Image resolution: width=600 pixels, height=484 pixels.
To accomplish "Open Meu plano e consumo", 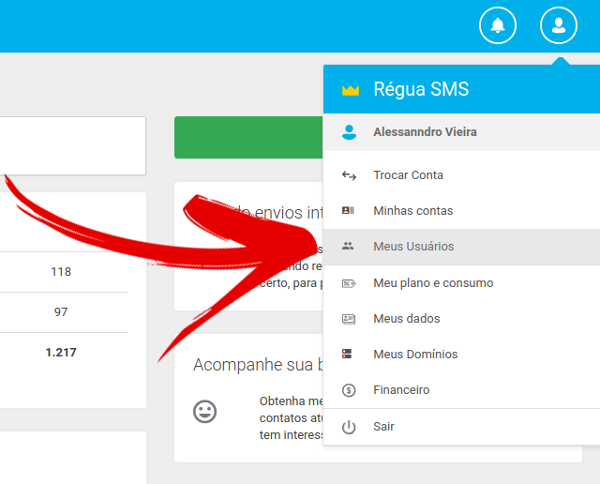I will point(432,283).
